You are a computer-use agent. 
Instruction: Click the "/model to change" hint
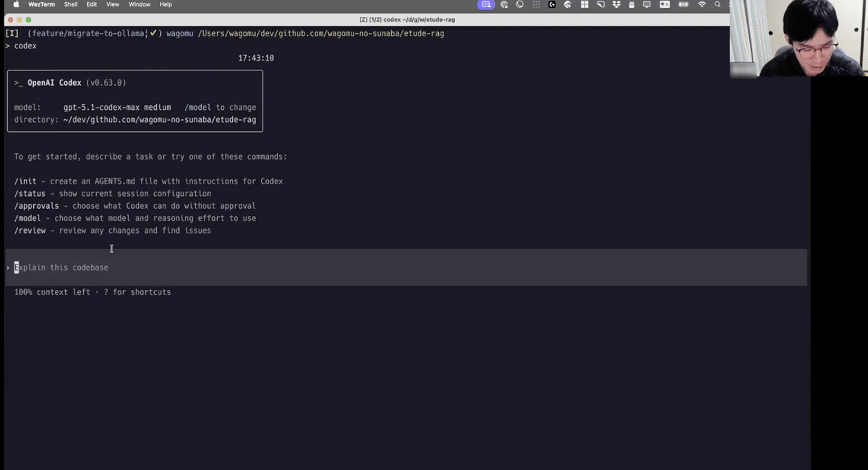pos(220,107)
